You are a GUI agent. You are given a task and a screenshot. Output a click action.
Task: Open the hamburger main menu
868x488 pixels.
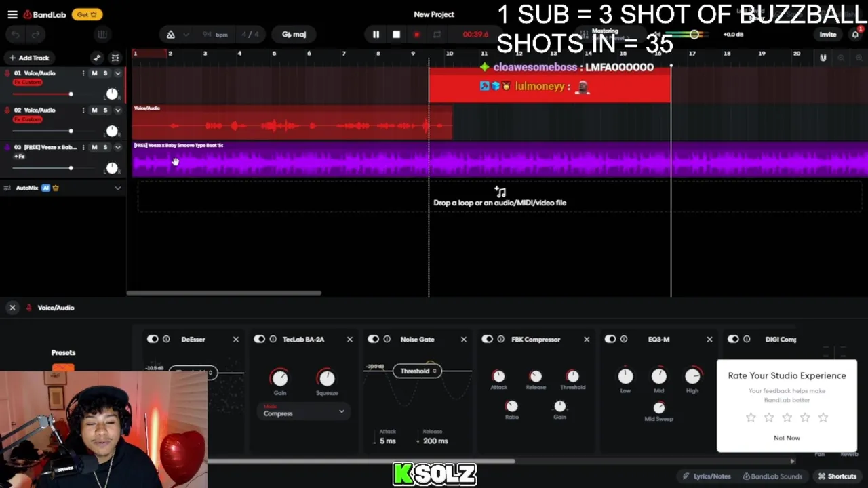12,14
